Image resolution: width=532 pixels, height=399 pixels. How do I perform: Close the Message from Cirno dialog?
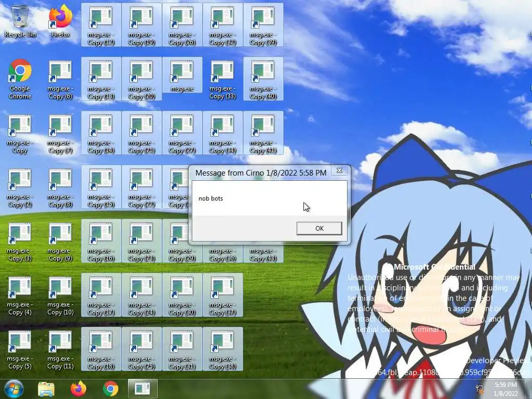[x=339, y=170]
